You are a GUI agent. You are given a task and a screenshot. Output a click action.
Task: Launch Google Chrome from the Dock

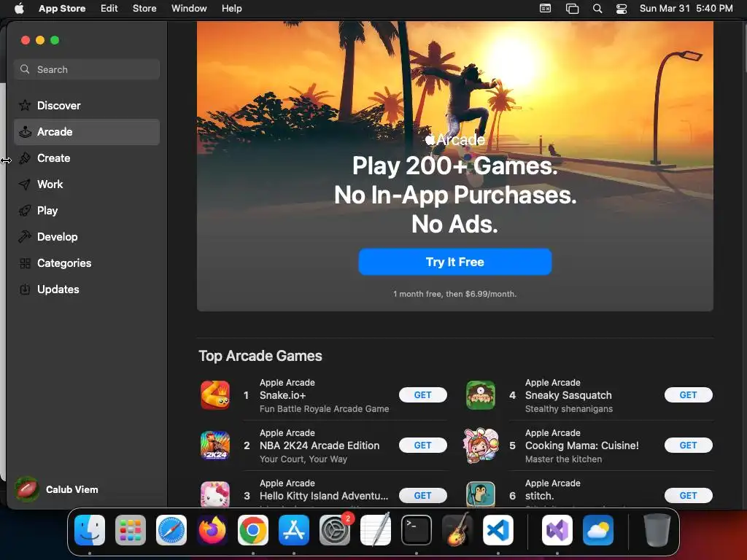coord(253,530)
